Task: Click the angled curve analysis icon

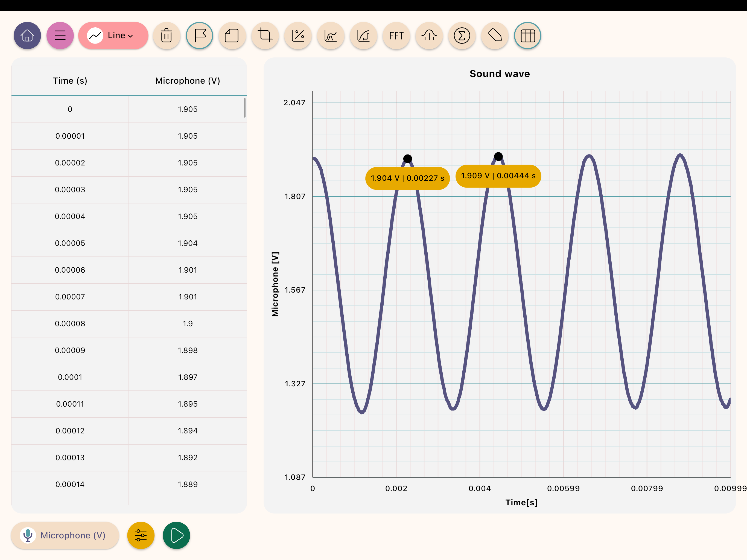Action: point(363,36)
